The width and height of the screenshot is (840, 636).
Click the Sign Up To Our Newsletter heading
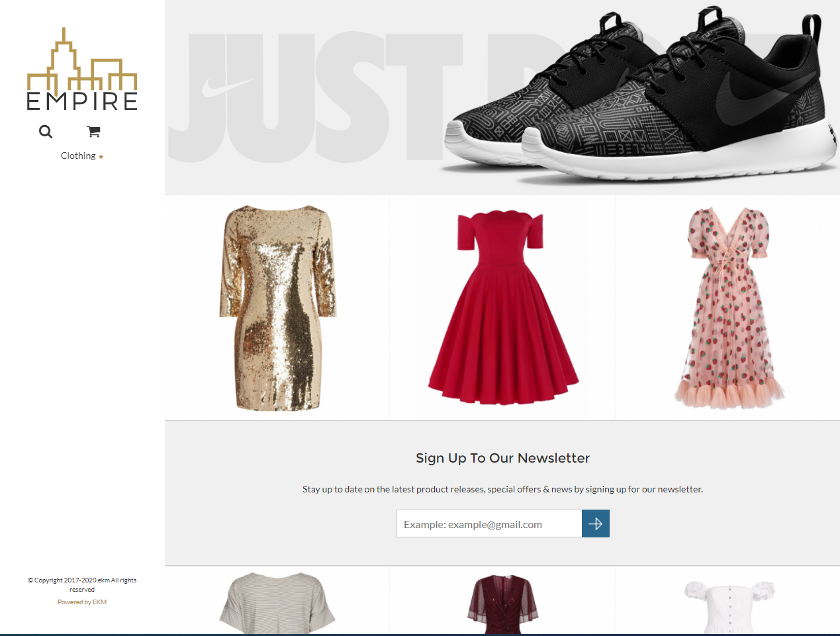(502, 458)
